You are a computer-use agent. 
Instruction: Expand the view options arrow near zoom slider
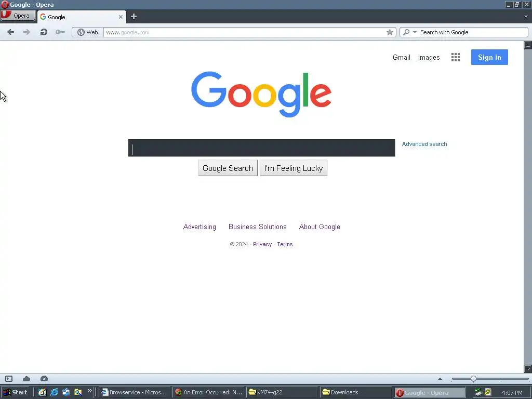pyautogui.click(x=440, y=379)
